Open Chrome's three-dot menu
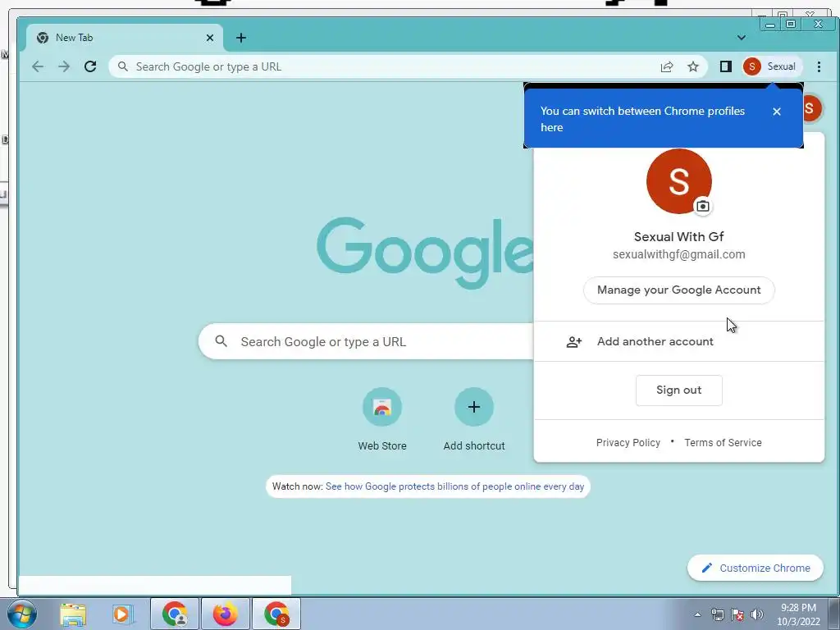840x630 pixels. 819,66
